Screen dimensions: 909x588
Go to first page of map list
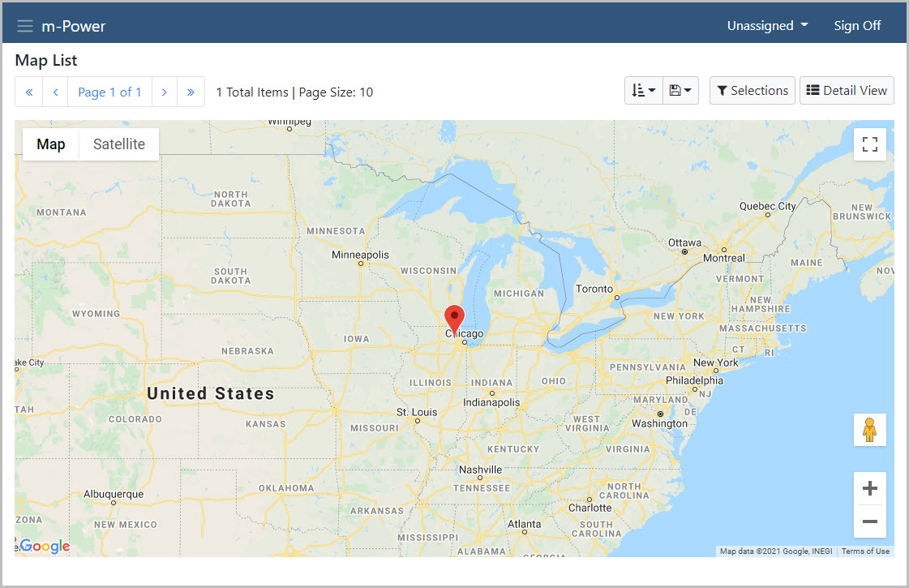click(x=29, y=92)
